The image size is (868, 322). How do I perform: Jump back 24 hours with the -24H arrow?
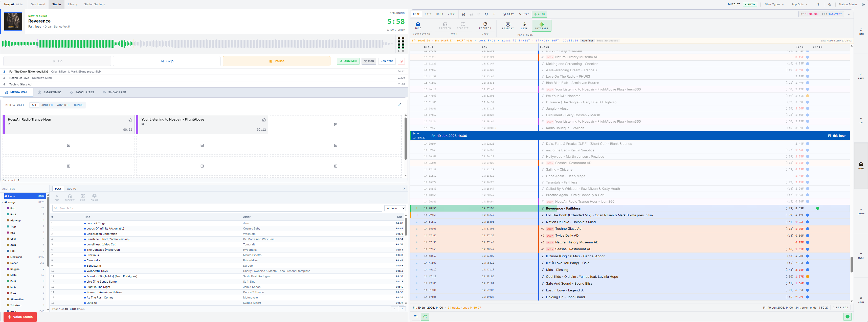pyautogui.click(x=861, y=31)
